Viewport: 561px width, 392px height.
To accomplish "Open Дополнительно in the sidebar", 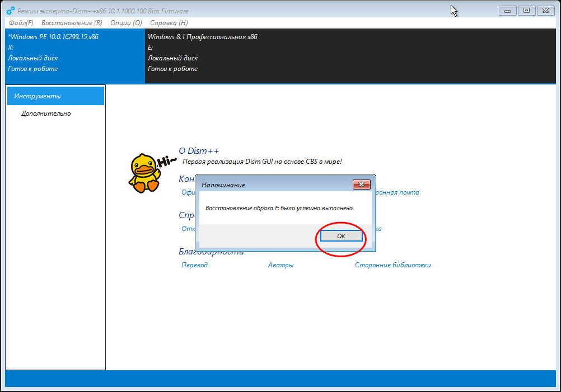I will [46, 114].
